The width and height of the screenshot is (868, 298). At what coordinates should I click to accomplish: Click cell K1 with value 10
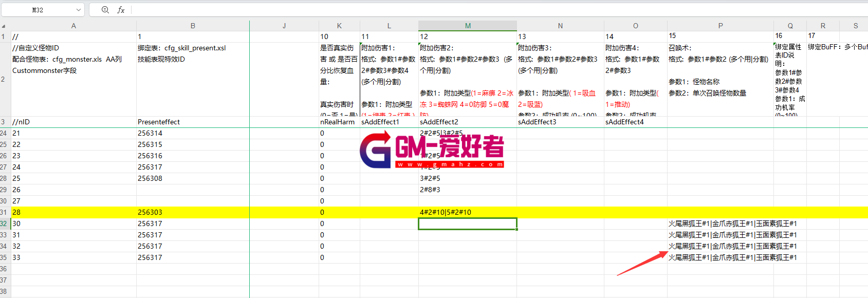[339, 36]
